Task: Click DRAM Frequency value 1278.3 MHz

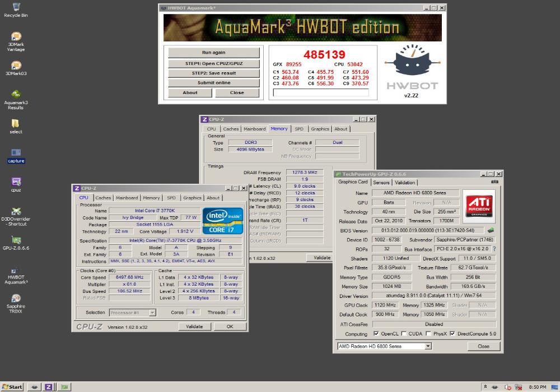Action: coord(305,172)
